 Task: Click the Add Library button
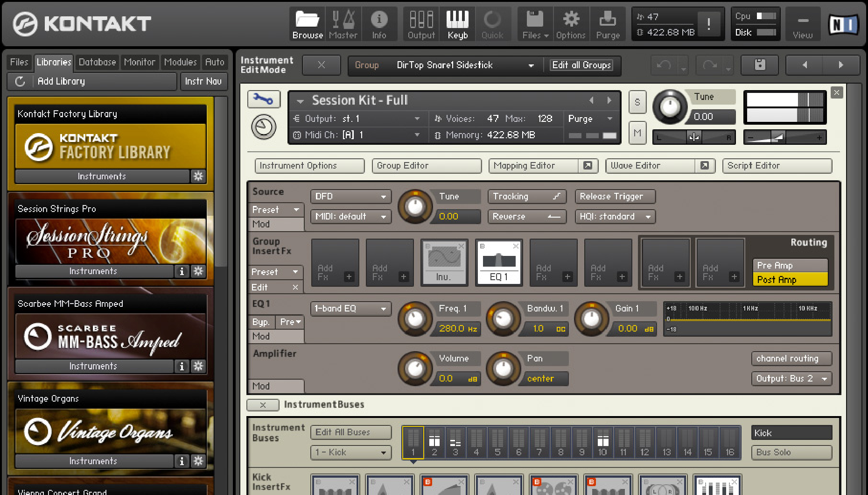(61, 81)
